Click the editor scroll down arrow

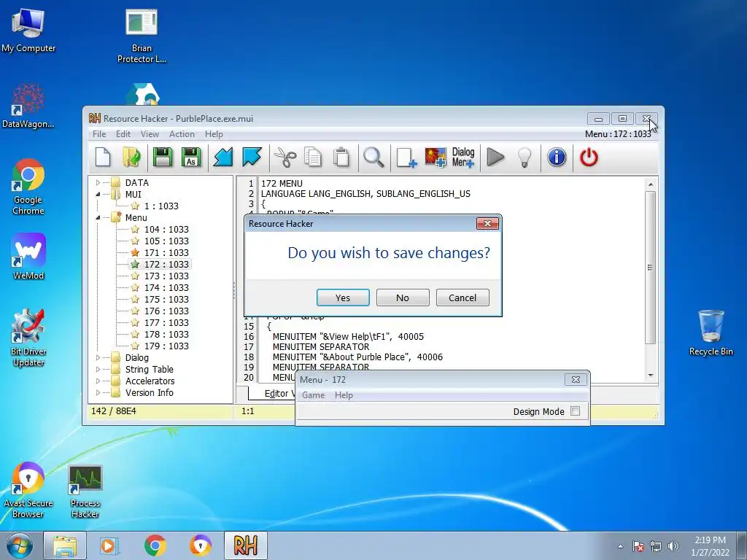[x=651, y=376]
